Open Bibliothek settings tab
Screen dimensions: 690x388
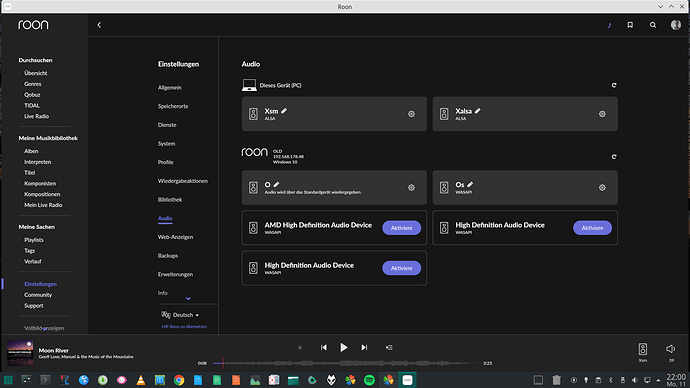pyautogui.click(x=170, y=200)
